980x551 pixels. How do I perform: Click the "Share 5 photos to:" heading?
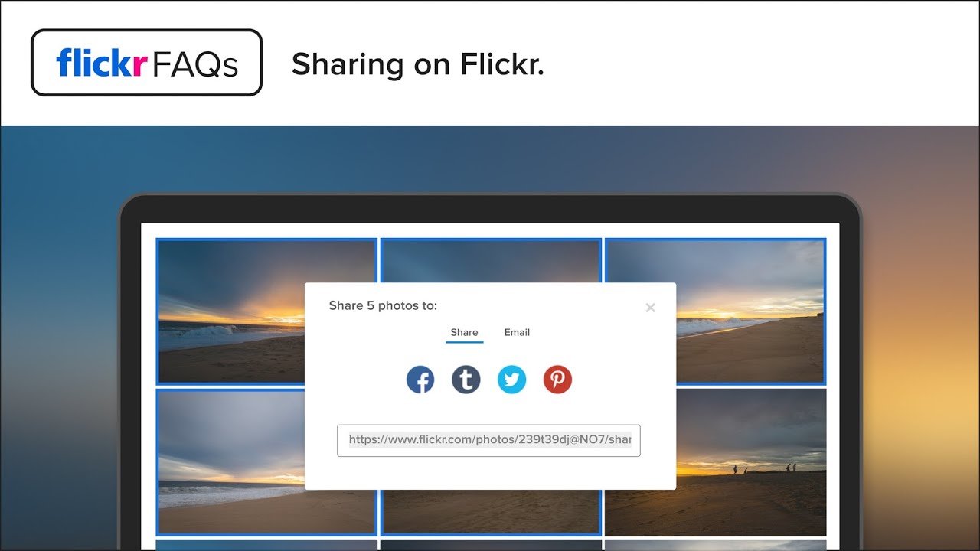383,306
